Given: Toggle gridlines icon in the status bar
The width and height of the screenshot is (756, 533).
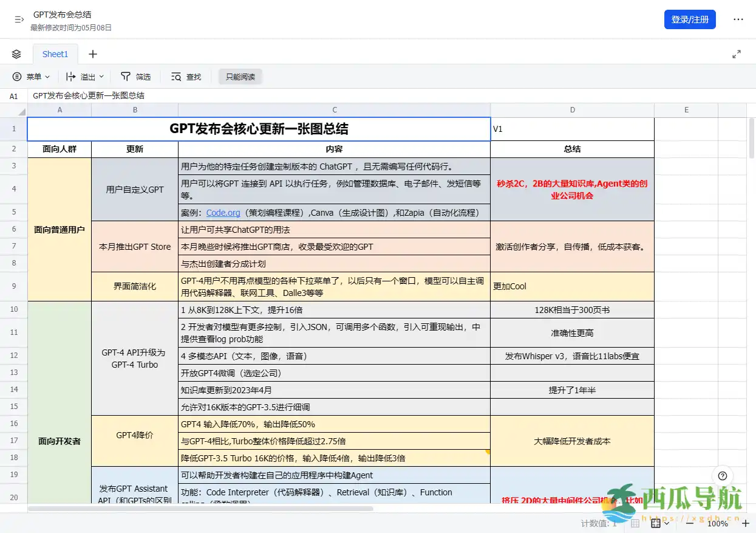Looking at the screenshot, I should point(634,523).
